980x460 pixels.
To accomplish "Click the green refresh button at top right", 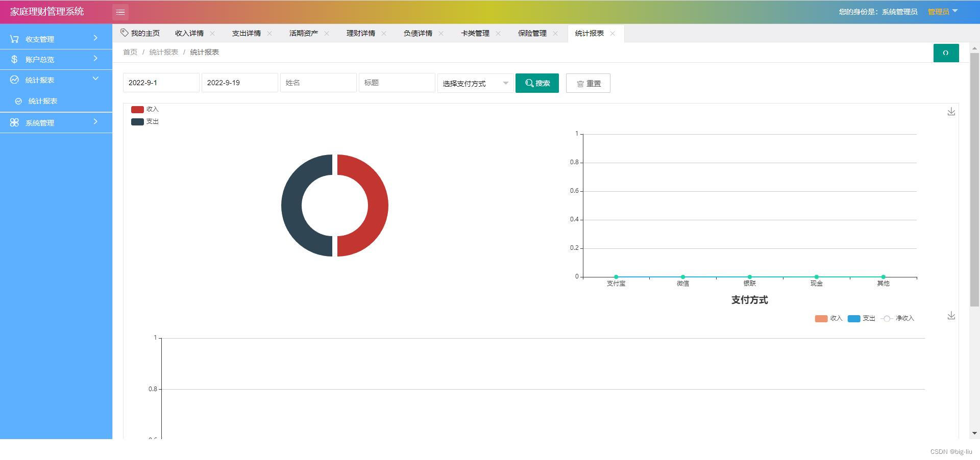I will (x=946, y=53).
